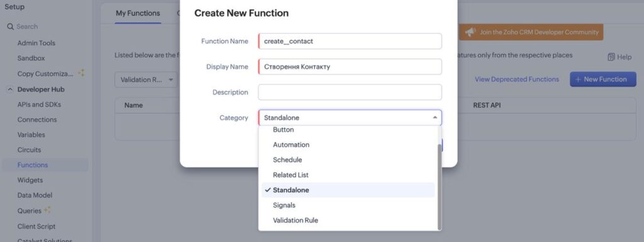Switch to the My Functions tab
Screen dimensions: 644x242
[138, 13]
